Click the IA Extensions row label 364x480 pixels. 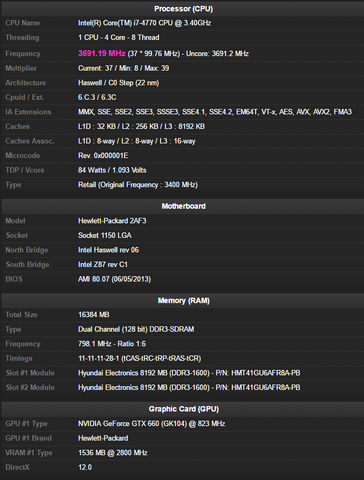click(28, 112)
